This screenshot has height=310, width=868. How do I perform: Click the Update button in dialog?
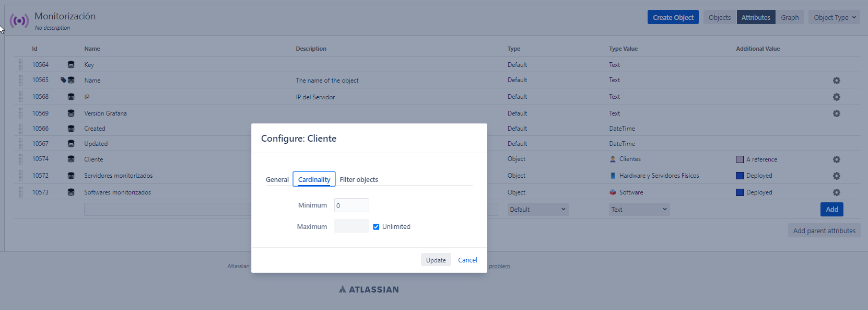point(436,260)
